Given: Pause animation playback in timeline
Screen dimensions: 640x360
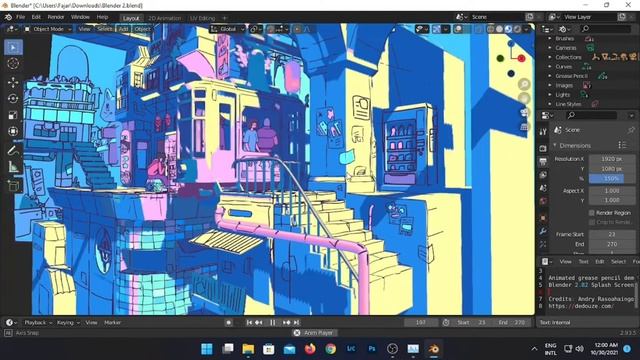Looking at the screenshot, I should click(x=272, y=322).
